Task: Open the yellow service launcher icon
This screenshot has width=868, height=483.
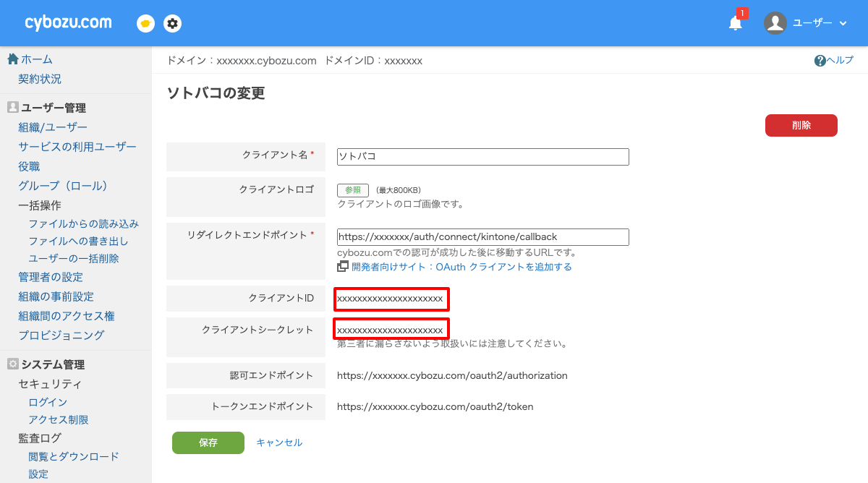Action: (145, 23)
